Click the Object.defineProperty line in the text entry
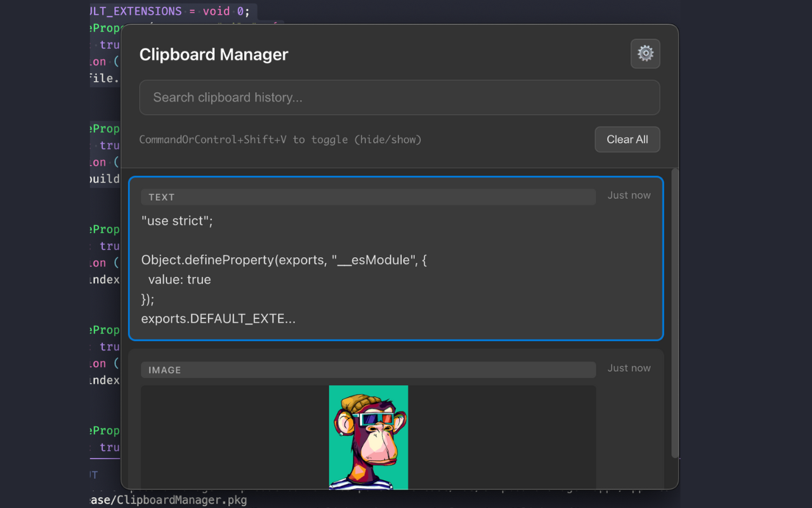Screen dimensions: 812x508 284,260
